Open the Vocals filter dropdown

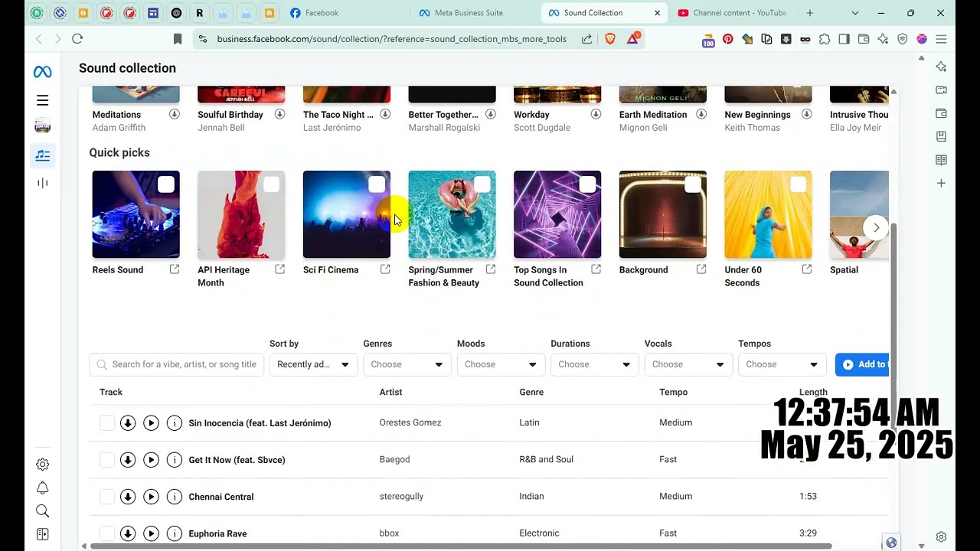688,364
